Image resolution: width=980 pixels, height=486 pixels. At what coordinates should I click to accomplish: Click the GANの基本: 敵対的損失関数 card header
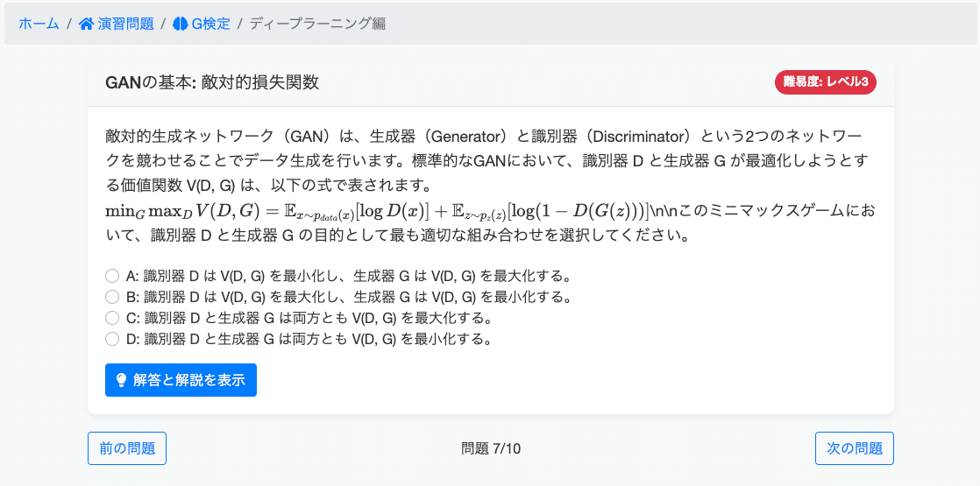pos(491,82)
